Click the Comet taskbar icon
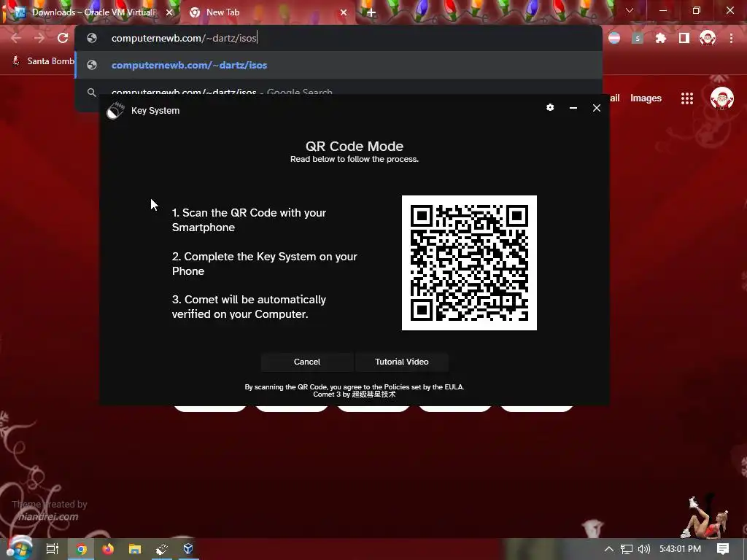Viewport: 747px width, 560px height. point(161,549)
